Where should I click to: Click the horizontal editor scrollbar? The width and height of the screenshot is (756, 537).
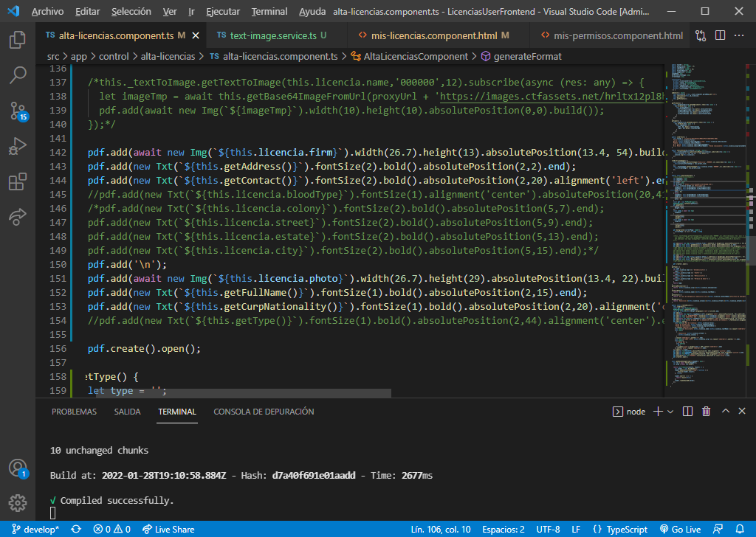tap(244, 393)
